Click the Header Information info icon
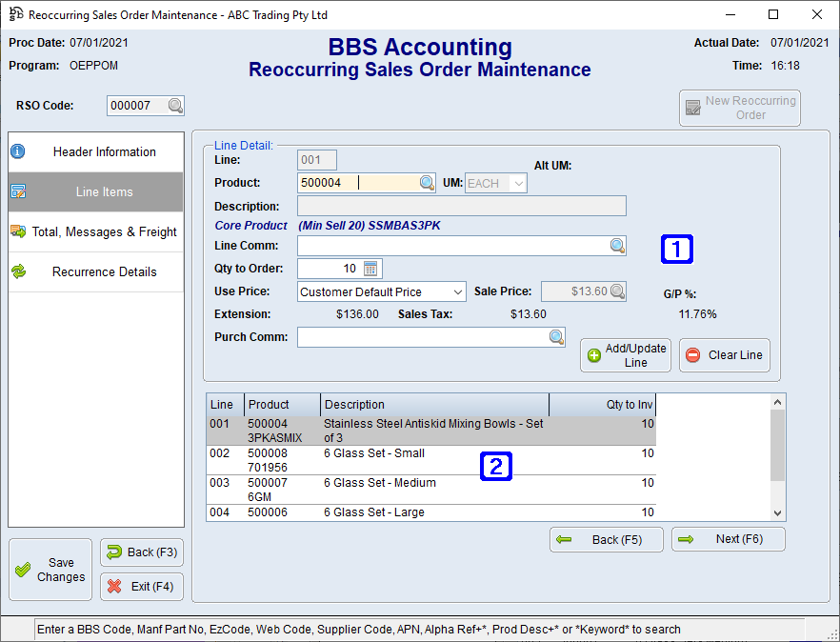The image size is (840, 642). click(x=18, y=150)
